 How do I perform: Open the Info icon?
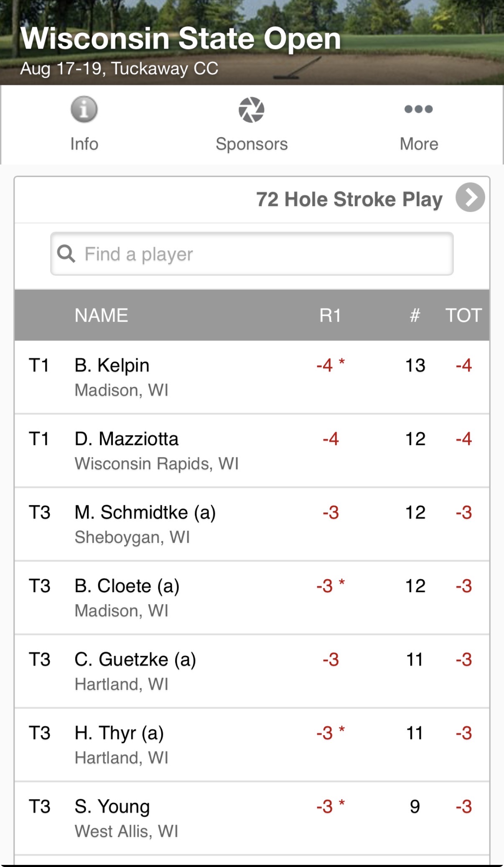click(84, 110)
